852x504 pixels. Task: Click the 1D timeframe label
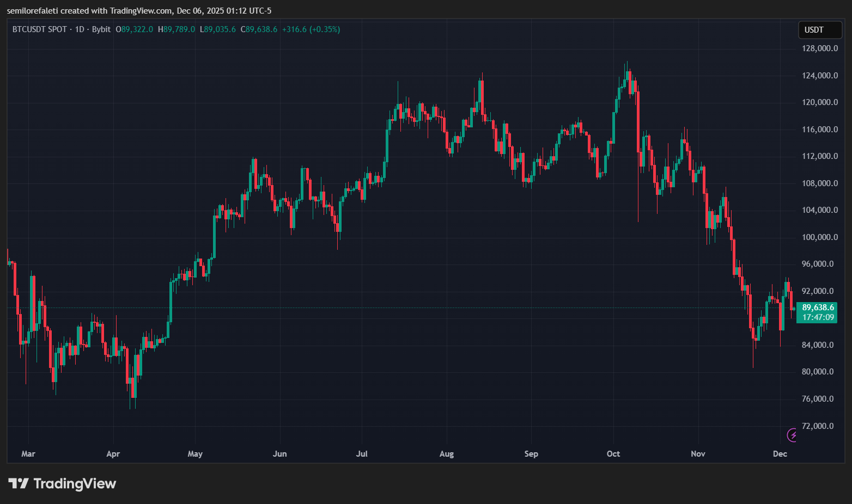point(80,30)
